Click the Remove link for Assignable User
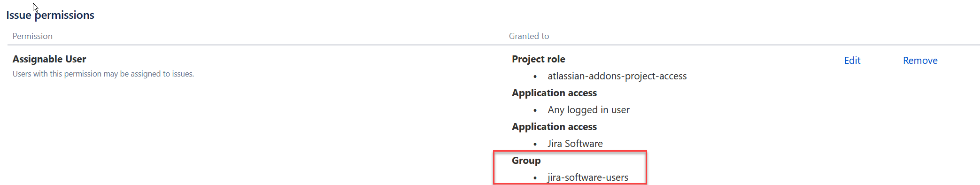 pyautogui.click(x=920, y=61)
